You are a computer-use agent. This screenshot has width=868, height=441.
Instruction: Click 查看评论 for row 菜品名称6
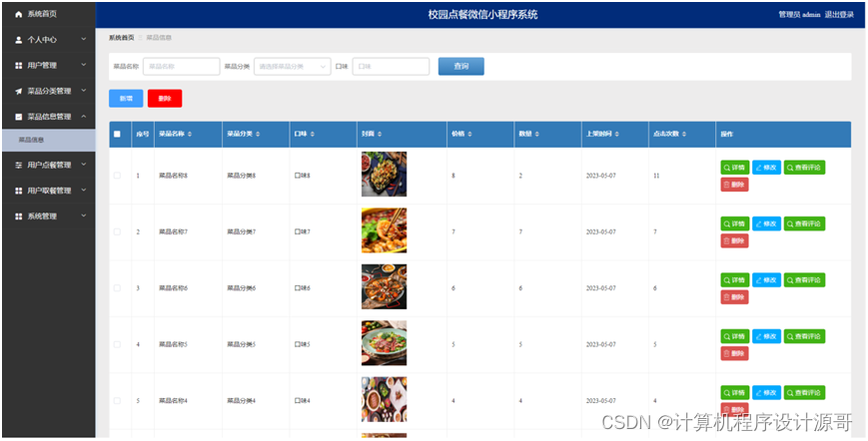[804, 280]
